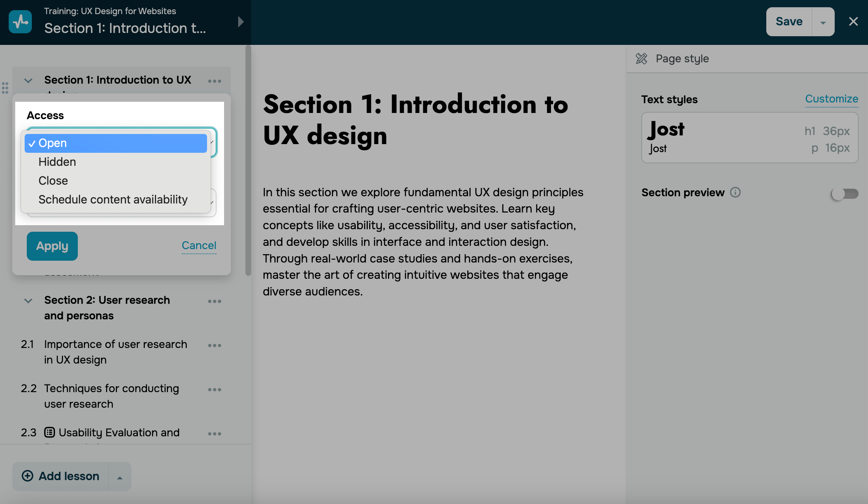Open the three-dot menu for lesson 2.3
The height and width of the screenshot is (504, 868).
point(214,434)
